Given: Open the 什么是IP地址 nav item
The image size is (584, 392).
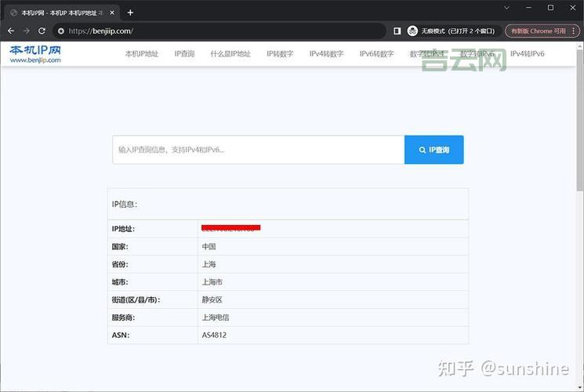Looking at the screenshot, I should 230,54.
